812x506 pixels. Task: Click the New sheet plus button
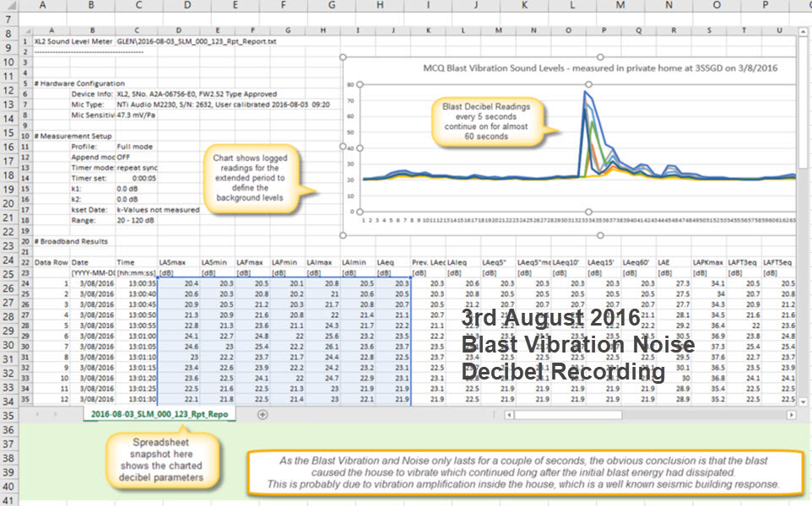[263, 414]
